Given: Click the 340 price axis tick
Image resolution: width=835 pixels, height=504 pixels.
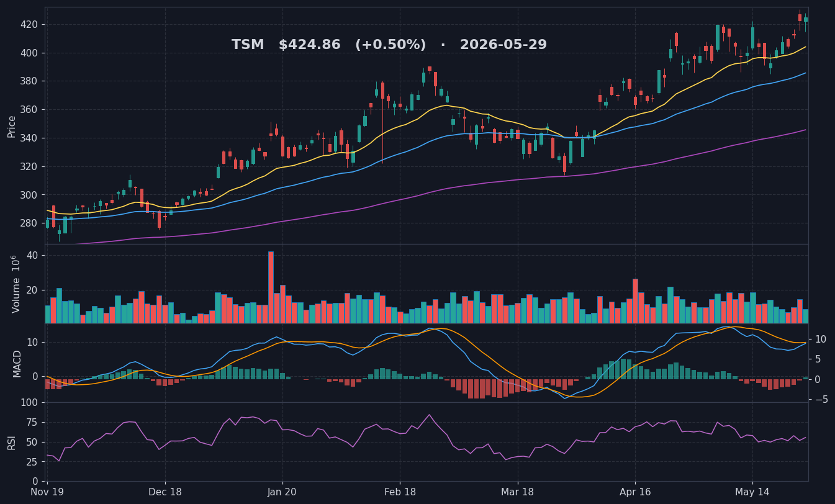Looking at the screenshot, I should click(29, 138).
